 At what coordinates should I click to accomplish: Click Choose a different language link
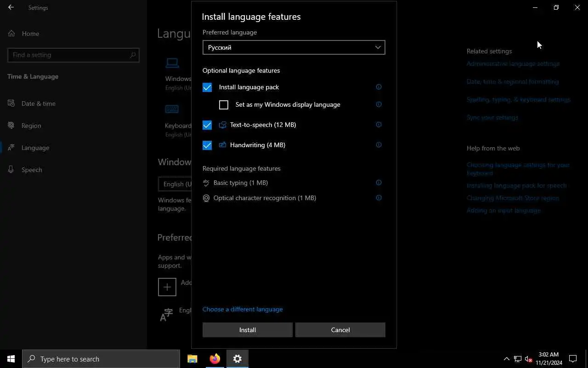point(243,309)
